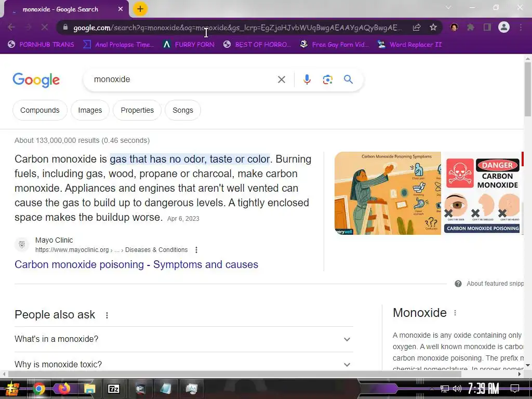The height and width of the screenshot is (399, 532).
Task: Click the Google logo
Action: point(36,80)
